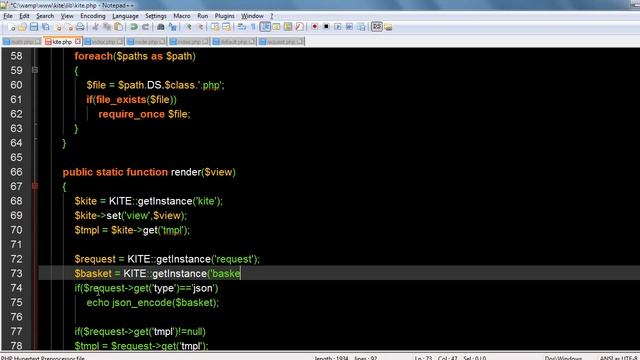This screenshot has height=360, width=640.
Task: Redo the edit using the toolbar icon
Action: coord(145,27)
